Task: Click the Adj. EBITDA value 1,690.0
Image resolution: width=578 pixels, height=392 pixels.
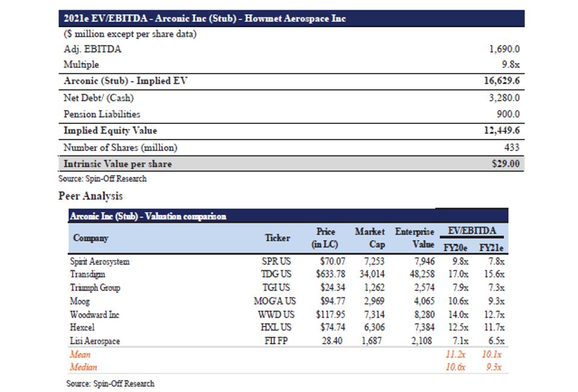Action: (505, 49)
